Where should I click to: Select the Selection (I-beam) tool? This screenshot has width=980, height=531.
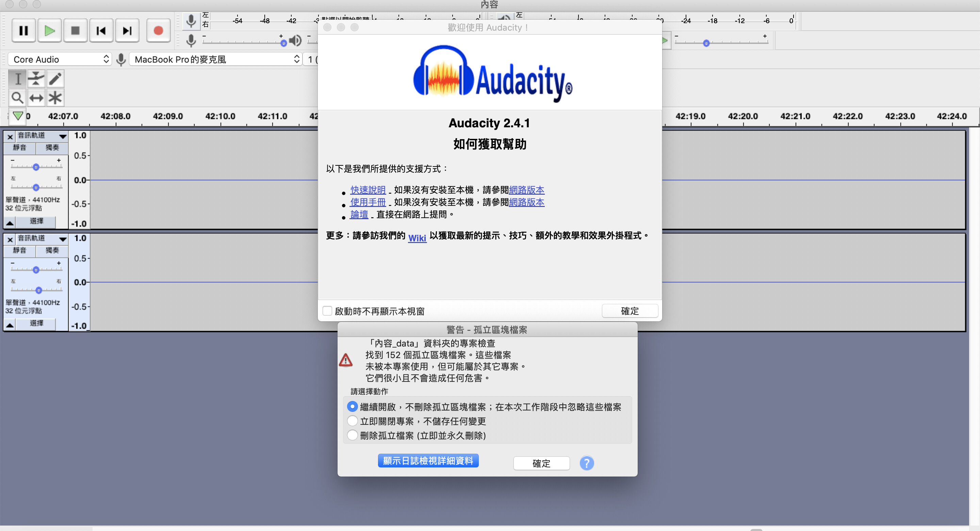(17, 79)
